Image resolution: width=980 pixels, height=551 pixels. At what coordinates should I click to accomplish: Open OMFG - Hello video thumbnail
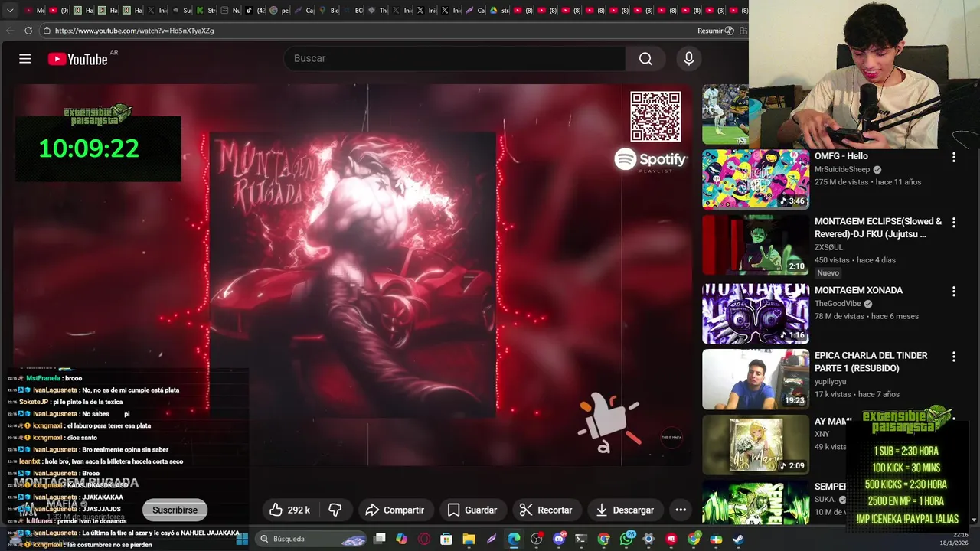[756, 178]
